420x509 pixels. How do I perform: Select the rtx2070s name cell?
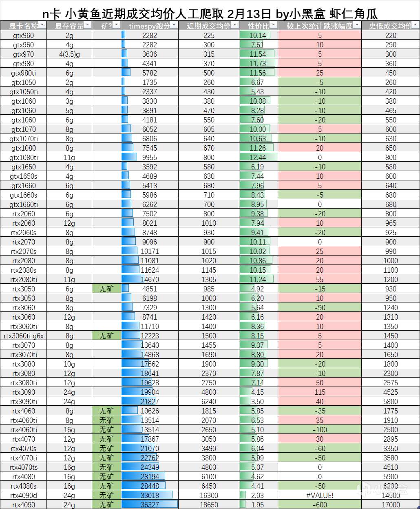pos(23,251)
